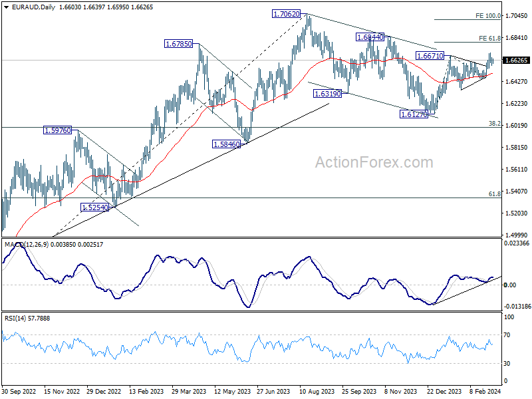Click the 1.64270 price axis value
Image resolution: width=532 pixels, height=399 pixels.
pyautogui.click(x=517, y=81)
